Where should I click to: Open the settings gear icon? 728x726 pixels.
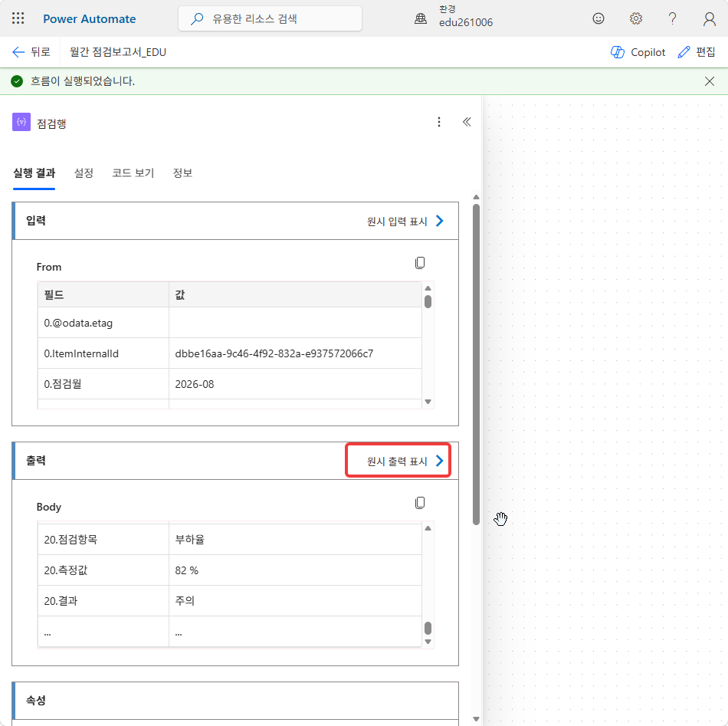pos(635,18)
